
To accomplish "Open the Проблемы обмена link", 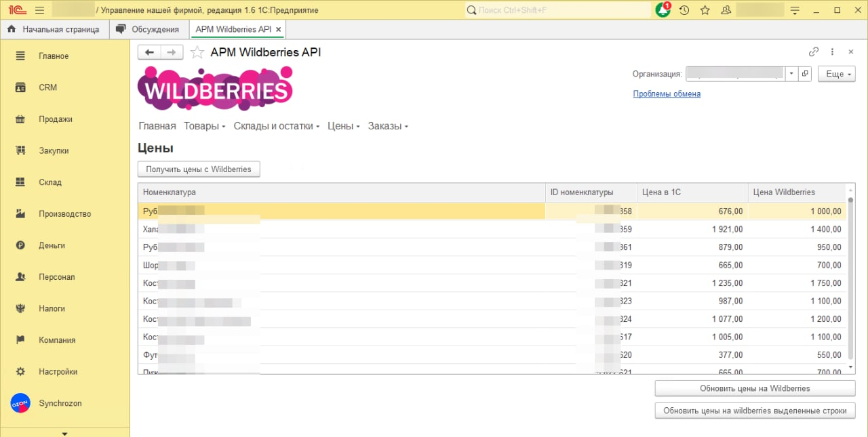I will (x=667, y=94).
